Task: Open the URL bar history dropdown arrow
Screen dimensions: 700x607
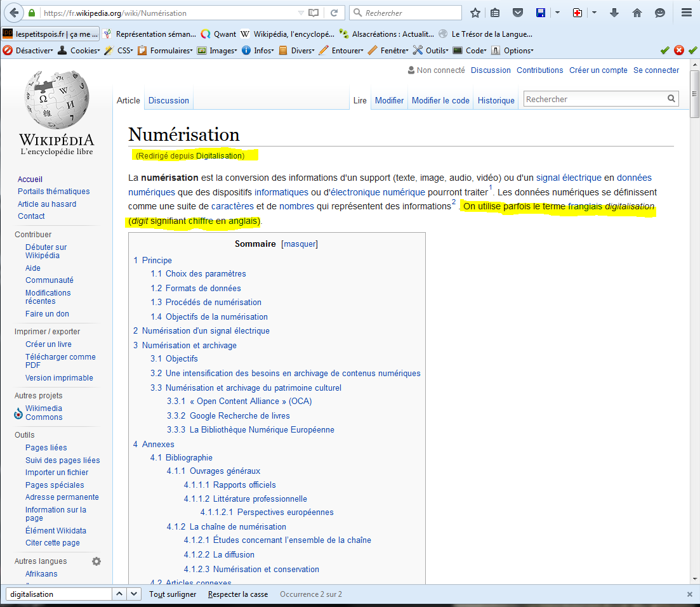Action: (x=301, y=13)
